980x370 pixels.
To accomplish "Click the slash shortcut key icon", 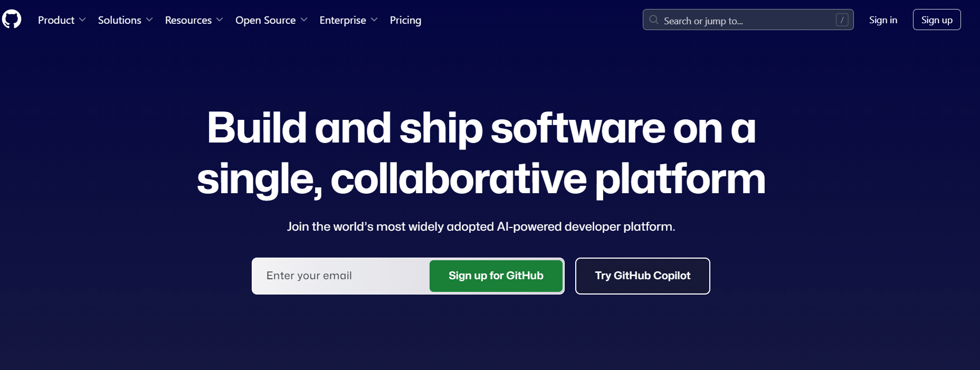I will (842, 20).
